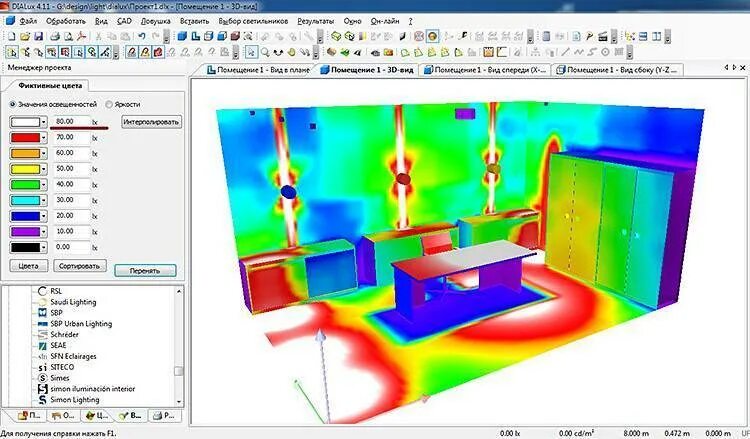Click the white color swatch for 80.00 lx
This screenshot has width=750, height=439.
click(x=25, y=122)
